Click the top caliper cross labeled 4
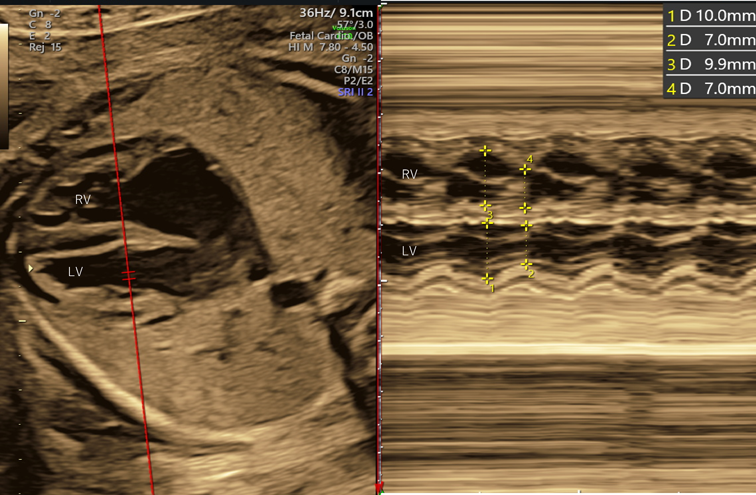The width and height of the screenshot is (756, 495). tap(525, 169)
